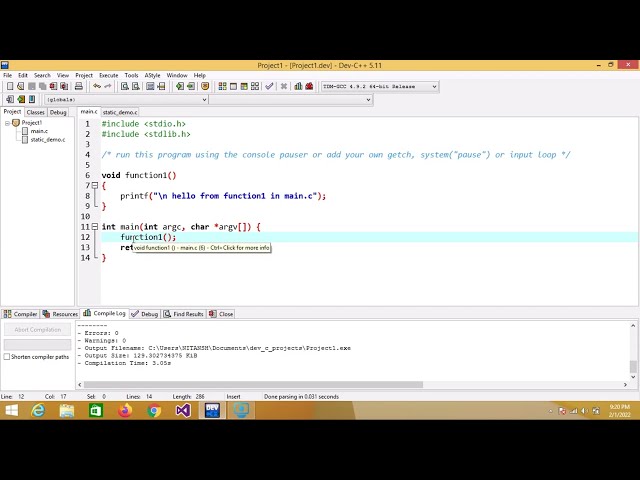Click the Toggle Bookmarks green arrow icon
Viewport: 640px width, 480px height.
coord(21,99)
